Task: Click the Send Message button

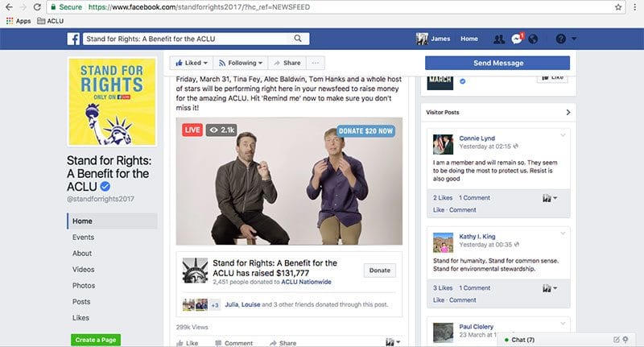Action: (x=497, y=63)
